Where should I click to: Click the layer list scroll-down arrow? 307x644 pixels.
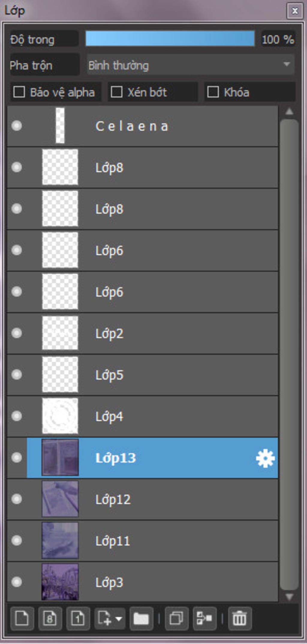coord(289,597)
